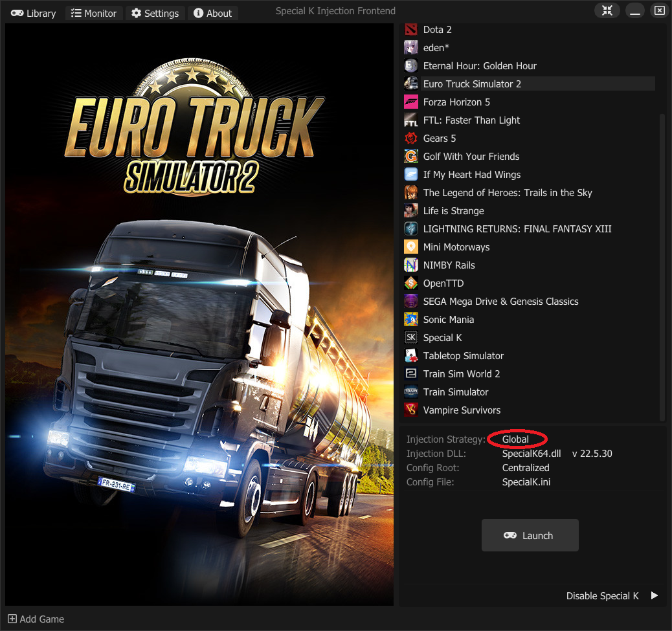Select the Forza Horizon 5 icon
Viewport: 672px width, 631px height.
coord(411,102)
